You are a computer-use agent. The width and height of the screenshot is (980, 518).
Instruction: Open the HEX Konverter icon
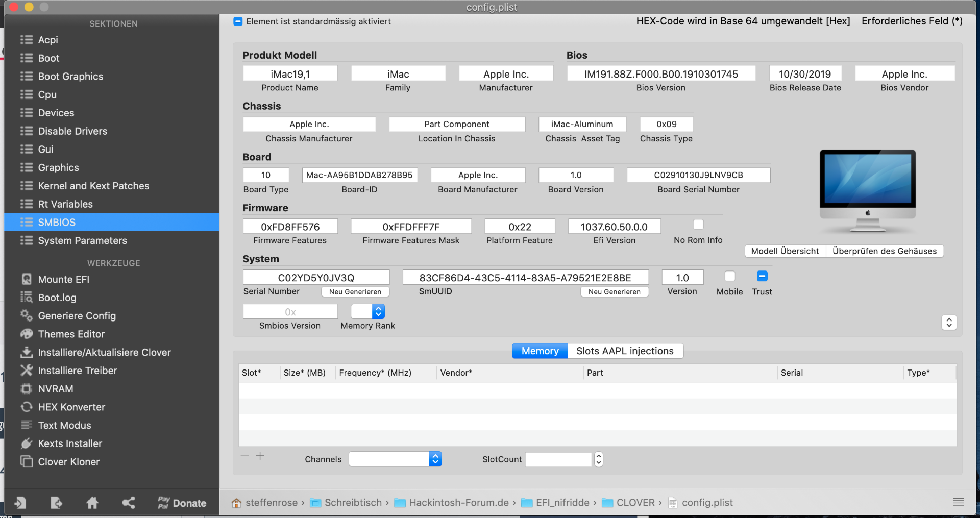point(27,407)
